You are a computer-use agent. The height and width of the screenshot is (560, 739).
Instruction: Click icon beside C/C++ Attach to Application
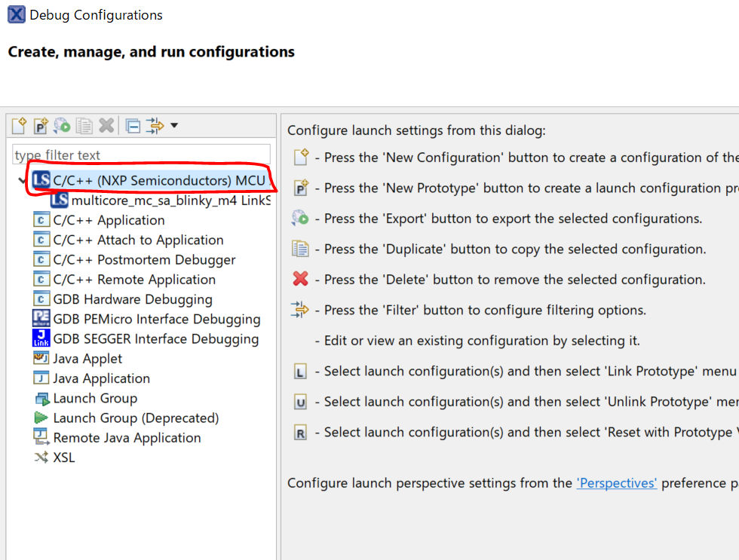pos(41,240)
